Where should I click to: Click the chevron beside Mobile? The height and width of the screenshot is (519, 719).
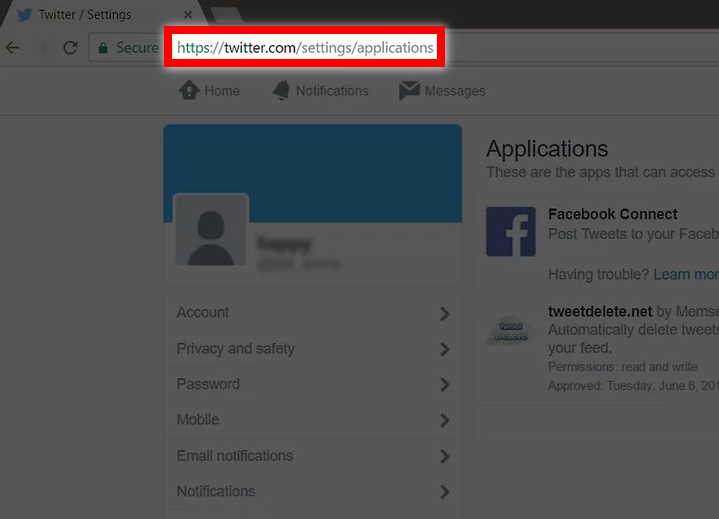(444, 420)
